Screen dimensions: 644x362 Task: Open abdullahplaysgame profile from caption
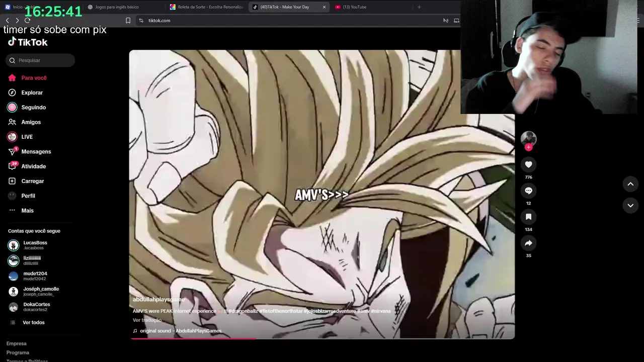coord(159,299)
